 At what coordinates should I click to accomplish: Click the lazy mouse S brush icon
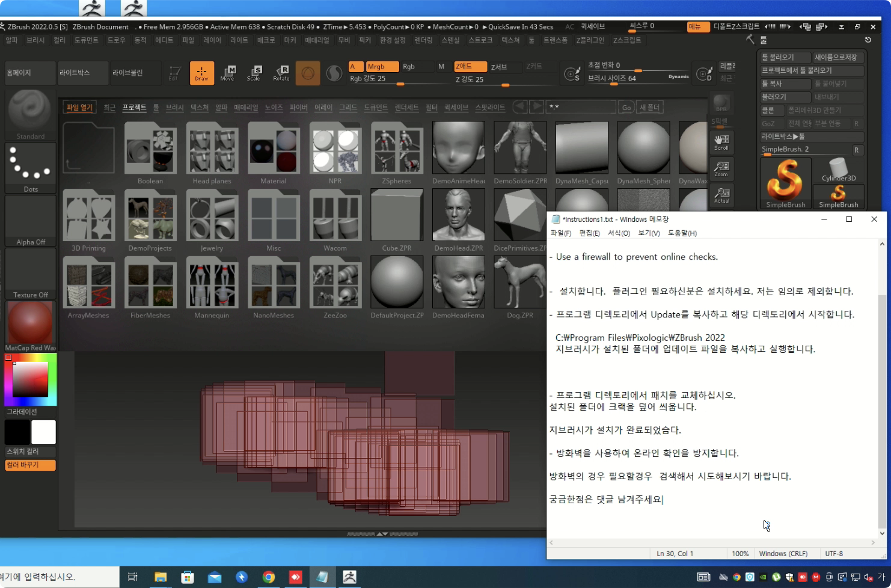[572, 74]
